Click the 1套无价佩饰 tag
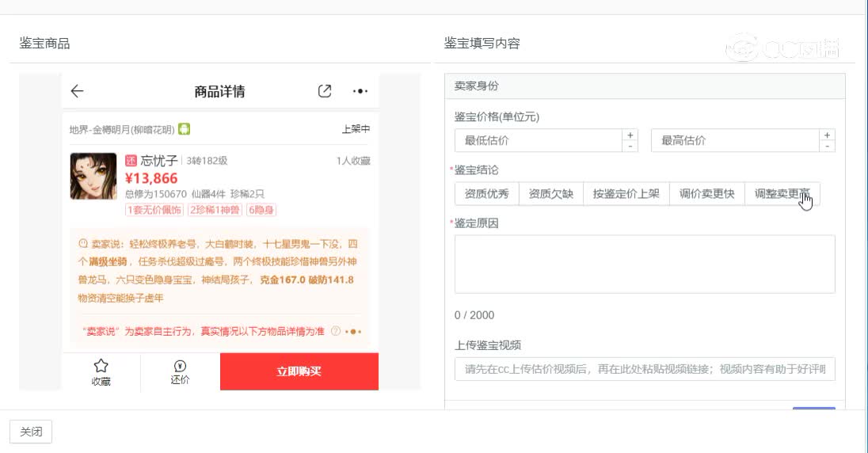 pos(154,210)
